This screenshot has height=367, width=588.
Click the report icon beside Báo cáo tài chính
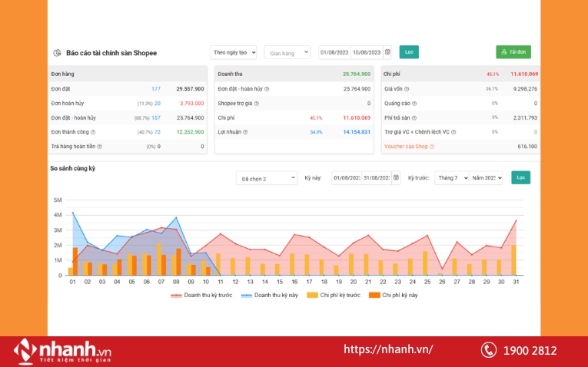[x=57, y=53]
